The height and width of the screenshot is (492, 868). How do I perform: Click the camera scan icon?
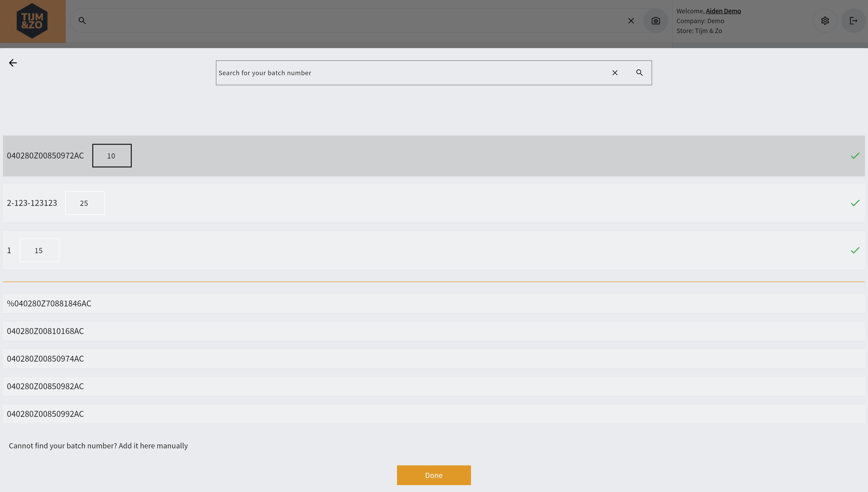pyautogui.click(x=655, y=21)
